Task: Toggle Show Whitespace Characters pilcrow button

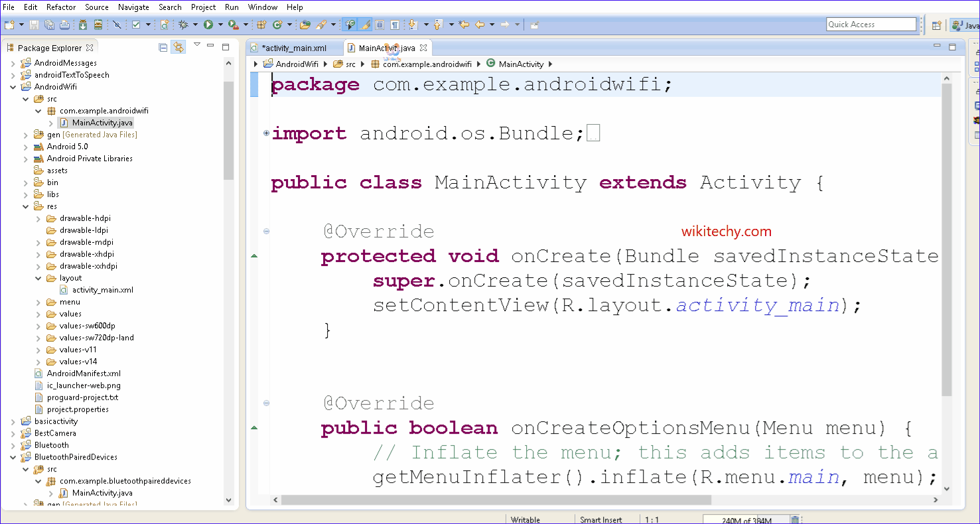Action: (395, 25)
